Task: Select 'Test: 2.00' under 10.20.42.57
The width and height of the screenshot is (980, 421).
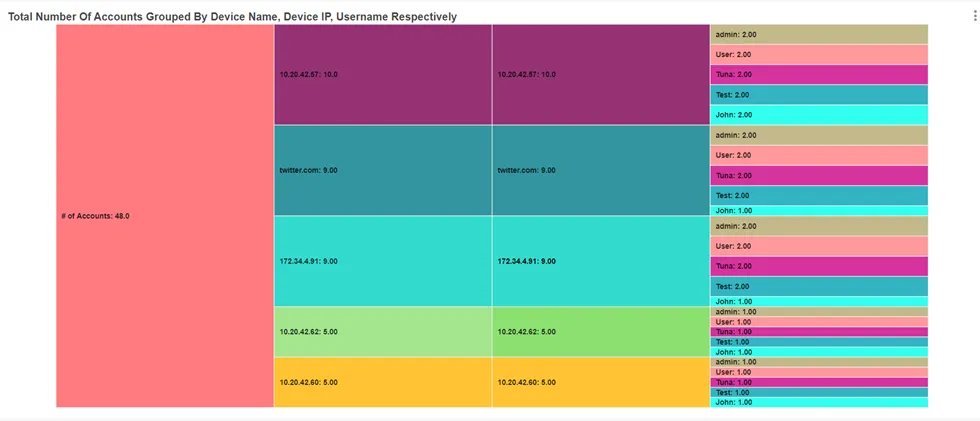Action: point(819,95)
